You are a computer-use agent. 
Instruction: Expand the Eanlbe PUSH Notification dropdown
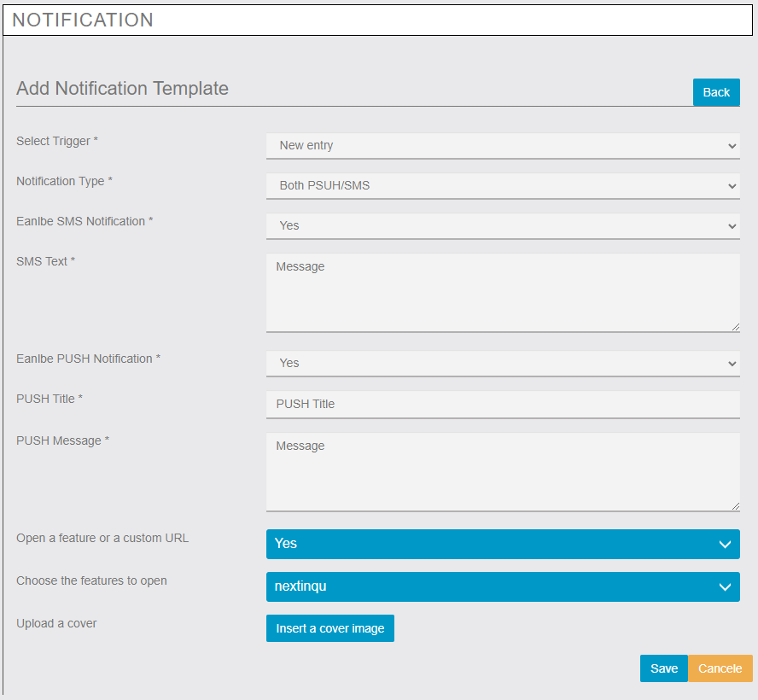(503, 363)
